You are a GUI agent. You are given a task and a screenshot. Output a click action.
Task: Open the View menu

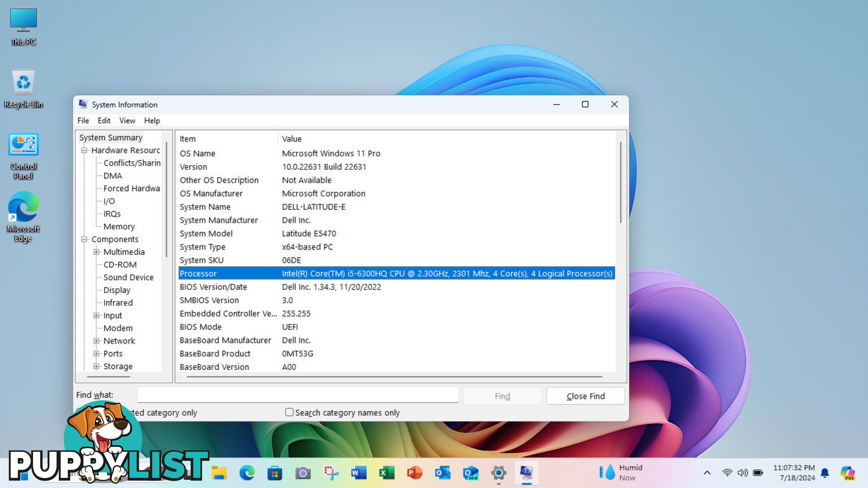(127, 121)
